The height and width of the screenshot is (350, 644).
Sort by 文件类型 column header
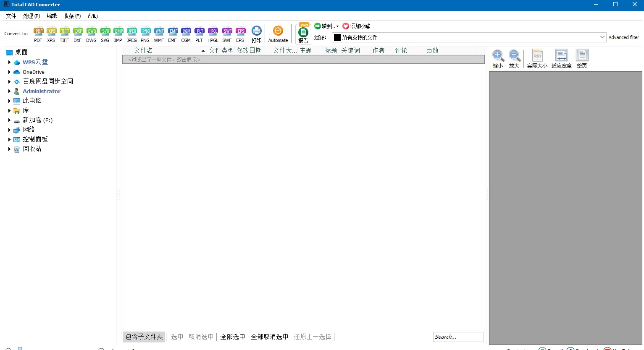pyautogui.click(x=221, y=50)
